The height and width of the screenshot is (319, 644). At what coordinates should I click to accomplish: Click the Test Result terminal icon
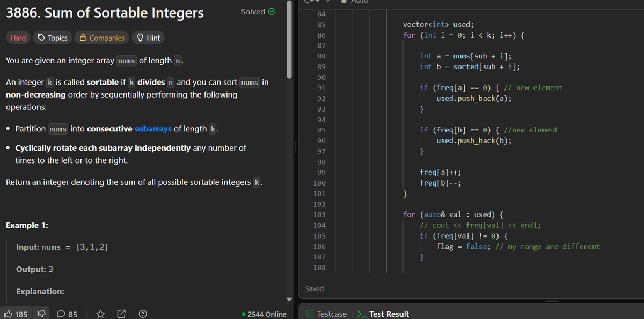[x=362, y=314]
